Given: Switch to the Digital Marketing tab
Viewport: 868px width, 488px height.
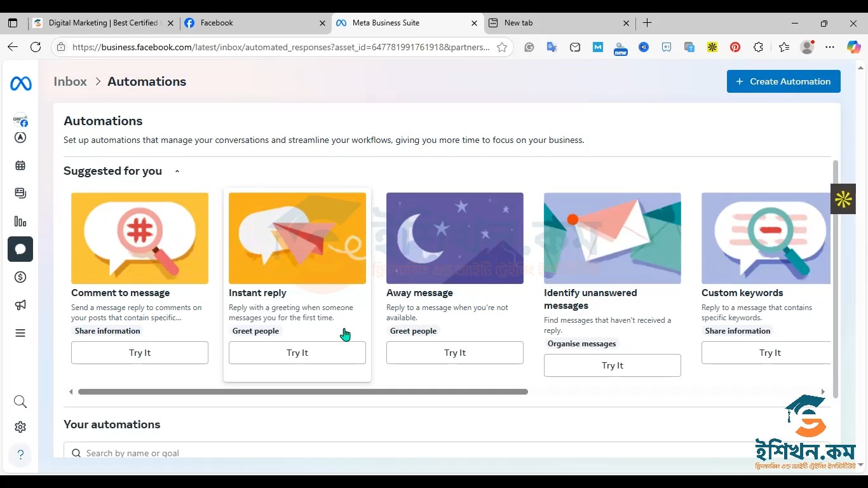Looking at the screenshot, I should point(103,23).
